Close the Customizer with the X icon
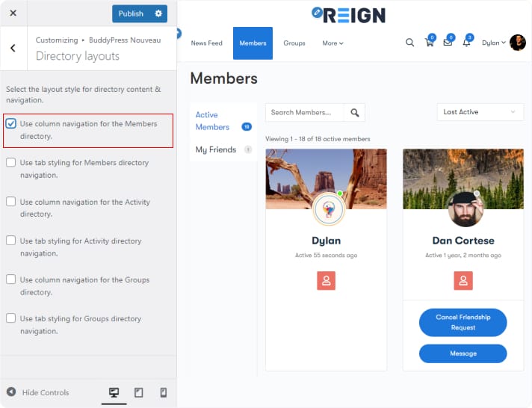532x408 pixels. click(13, 13)
